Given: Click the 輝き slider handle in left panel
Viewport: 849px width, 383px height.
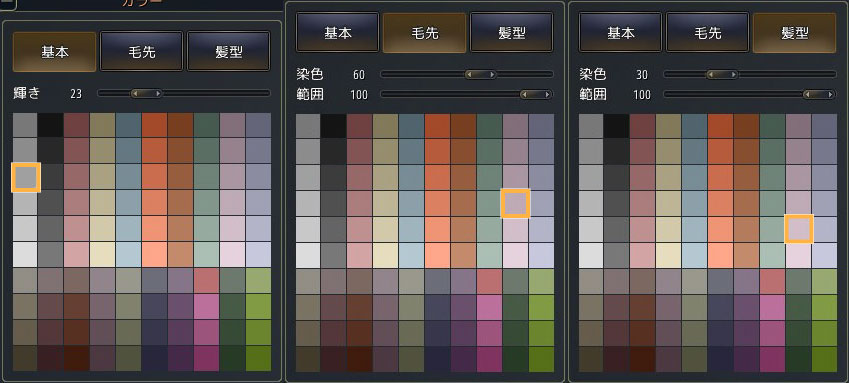Looking at the screenshot, I should pos(146,93).
